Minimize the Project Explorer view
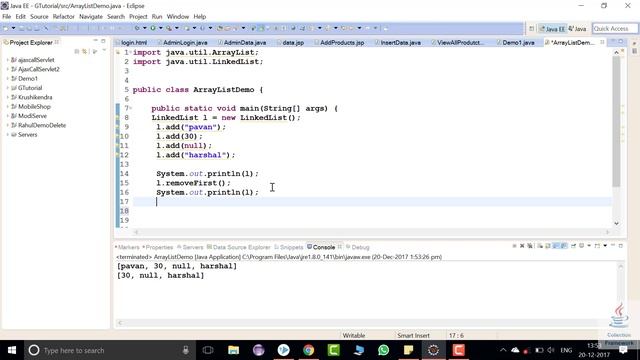Screen dimensions: 640x360 (96, 41)
